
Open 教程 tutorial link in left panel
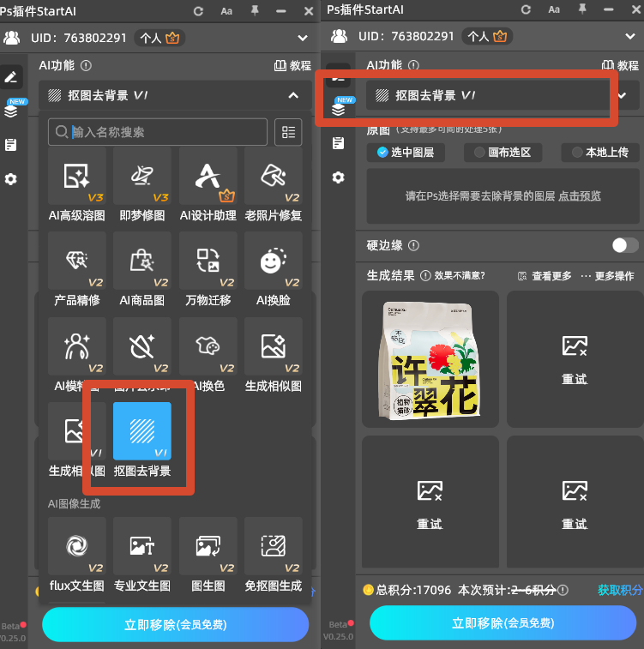pos(292,65)
